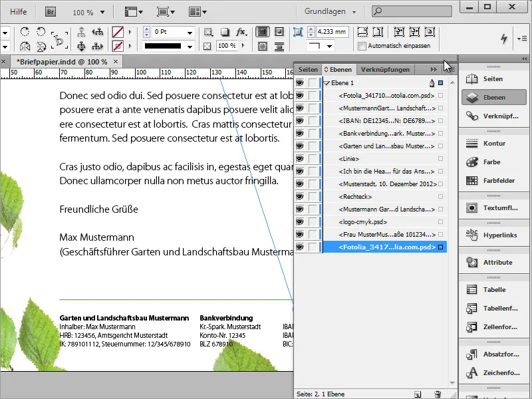Open Grundlagen workspace dropdown
Viewport: 532px width, 399px height.
point(330,11)
